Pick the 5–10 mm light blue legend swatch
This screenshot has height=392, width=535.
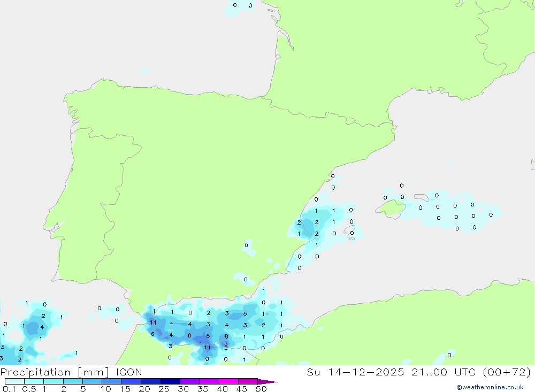tap(93, 381)
